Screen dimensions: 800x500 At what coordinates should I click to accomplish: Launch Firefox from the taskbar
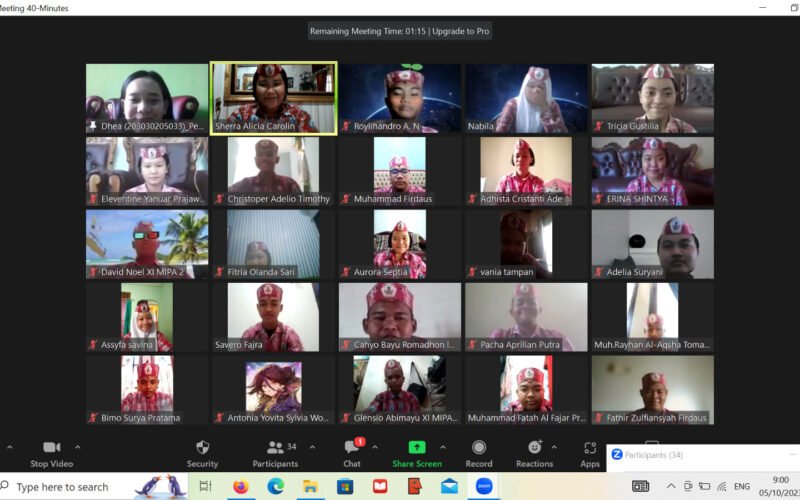point(240,486)
